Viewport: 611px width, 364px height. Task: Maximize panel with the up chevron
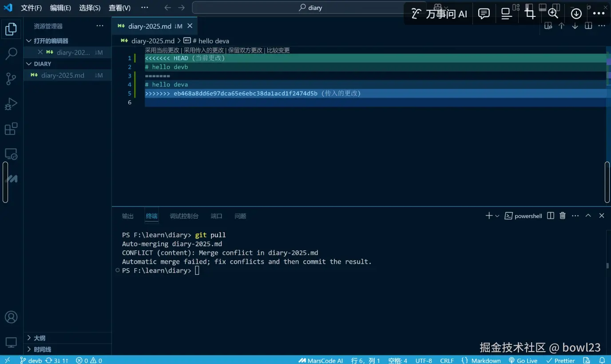588,216
